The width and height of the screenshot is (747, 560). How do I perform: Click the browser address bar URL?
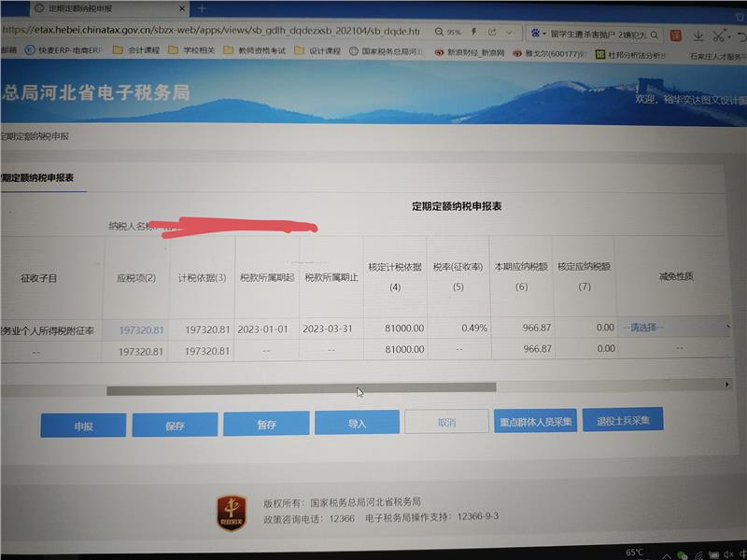click(x=215, y=29)
